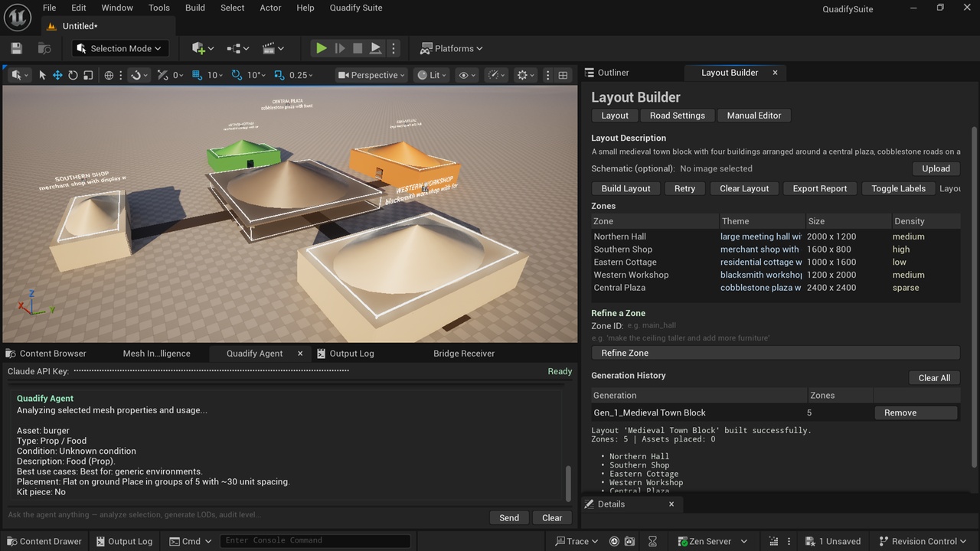Open Selection Mode dropdown

click(120, 48)
